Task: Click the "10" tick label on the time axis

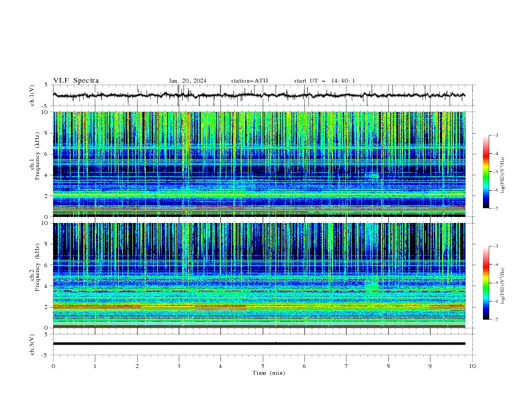Action: (x=472, y=366)
